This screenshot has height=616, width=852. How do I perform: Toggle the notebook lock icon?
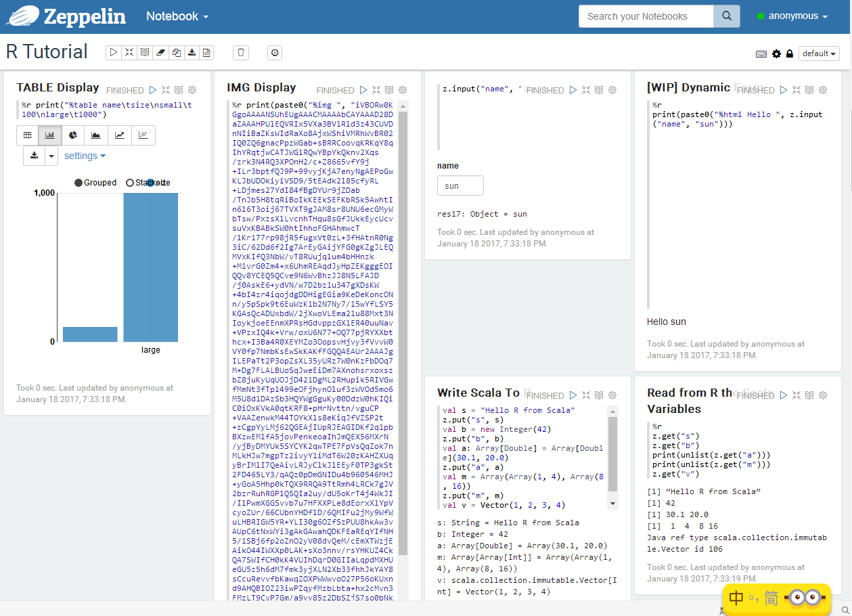coord(789,53)
